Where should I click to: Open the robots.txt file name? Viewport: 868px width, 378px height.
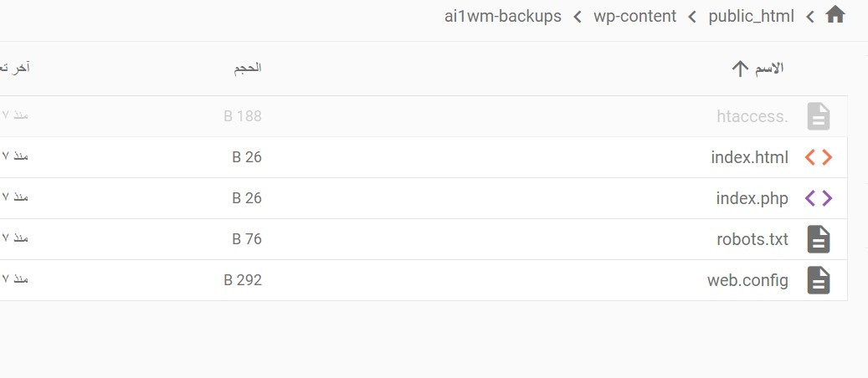pyautogui.click(x=752, y=239)
